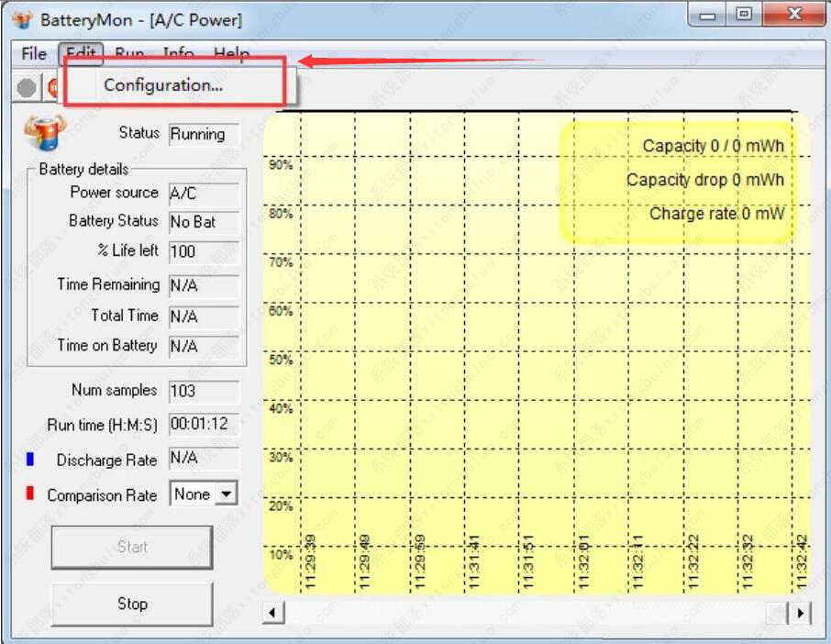Open the File menu
831x644 pixels.
tap(34, 53)
